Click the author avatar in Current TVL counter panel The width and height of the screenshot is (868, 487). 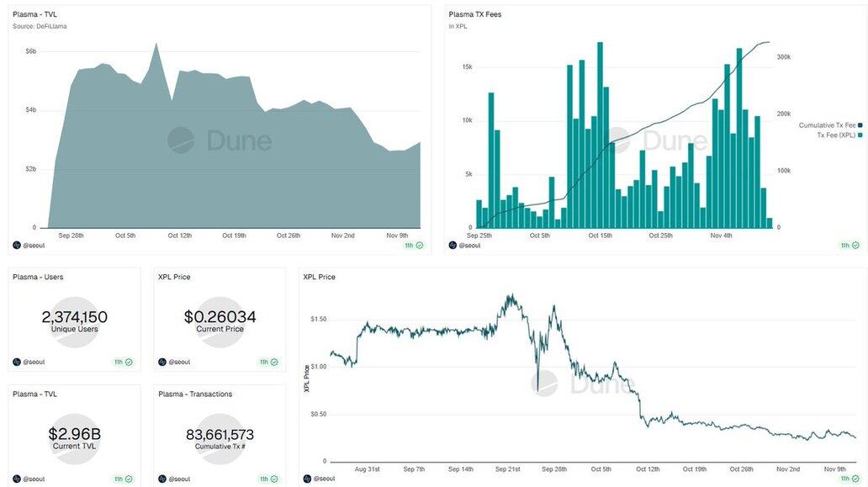point(17,479)
